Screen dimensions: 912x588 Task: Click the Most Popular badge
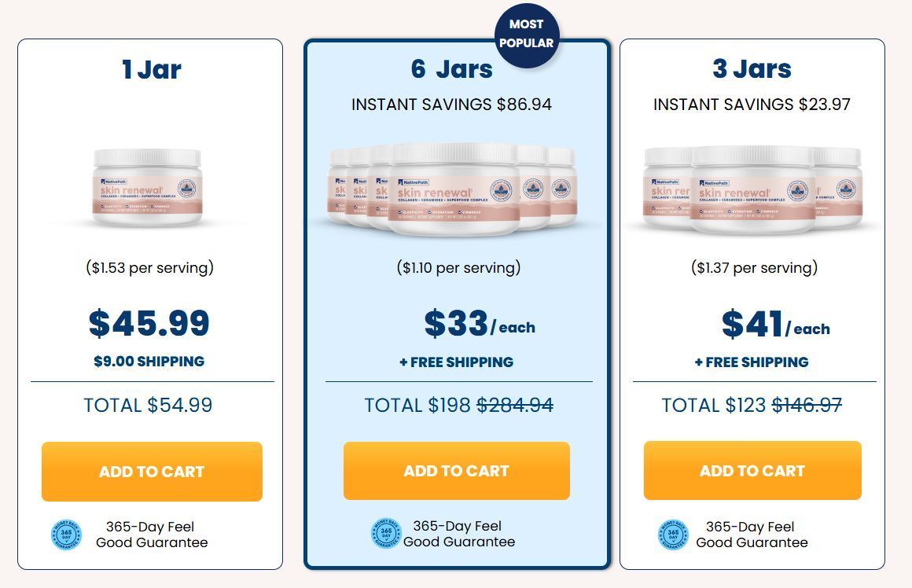click(x=526, y=34)
